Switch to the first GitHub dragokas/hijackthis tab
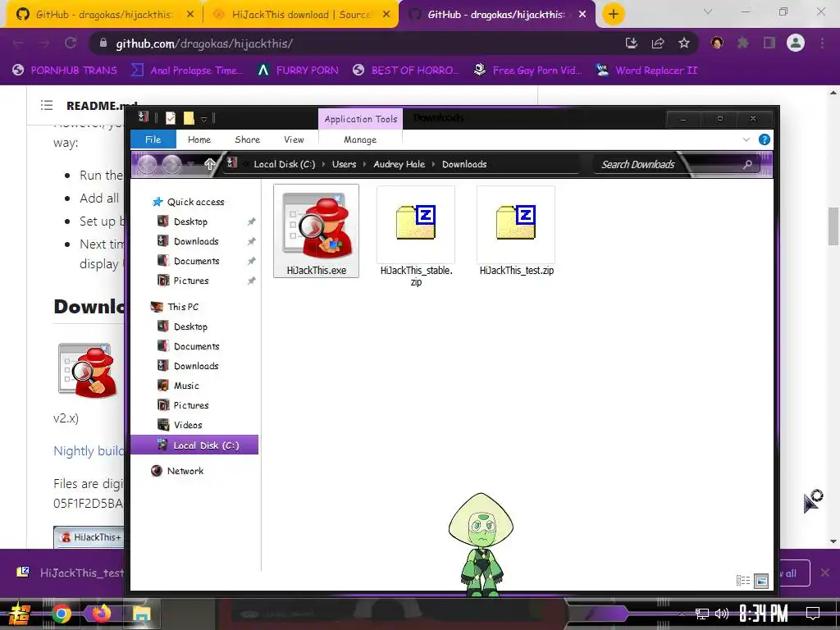This screenshot has height=630, width=840. coord(104,15)
